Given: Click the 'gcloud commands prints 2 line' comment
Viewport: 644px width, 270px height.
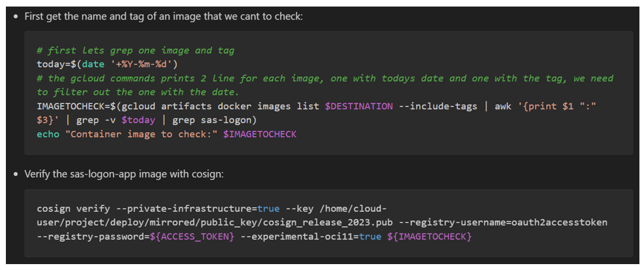Looking at the screenshot, I should (x=196, y=78).
